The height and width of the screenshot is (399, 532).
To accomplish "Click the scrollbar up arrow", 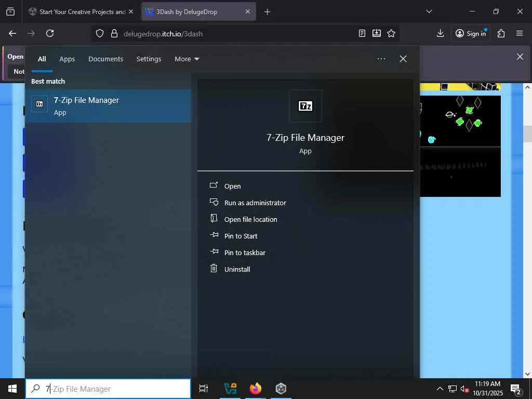I will [x=528, y=87].
